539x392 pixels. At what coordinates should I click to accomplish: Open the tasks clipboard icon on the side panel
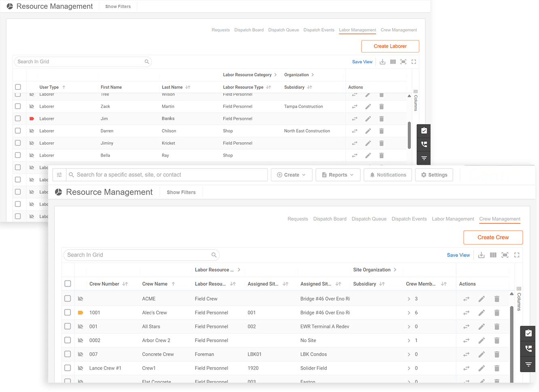(x=528, y=333)
